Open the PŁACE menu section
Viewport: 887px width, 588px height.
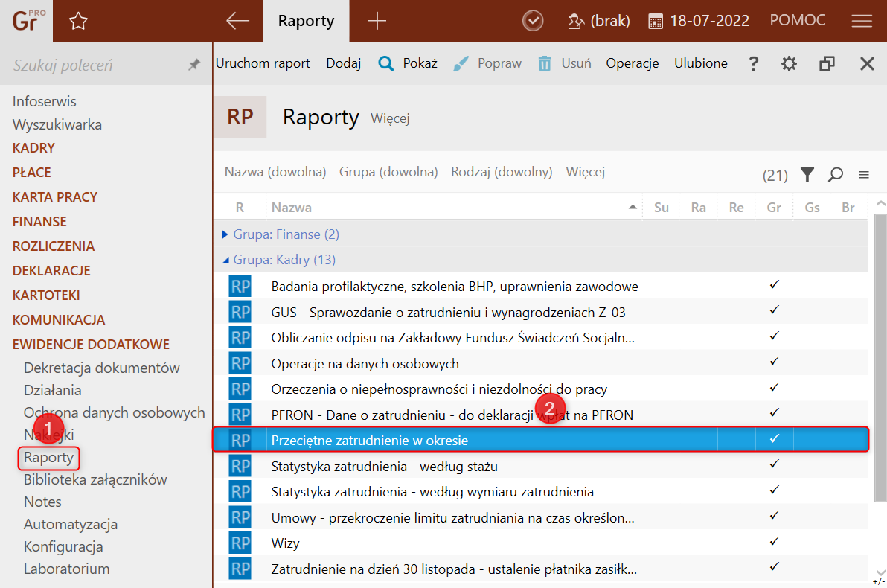pos(32,172)
